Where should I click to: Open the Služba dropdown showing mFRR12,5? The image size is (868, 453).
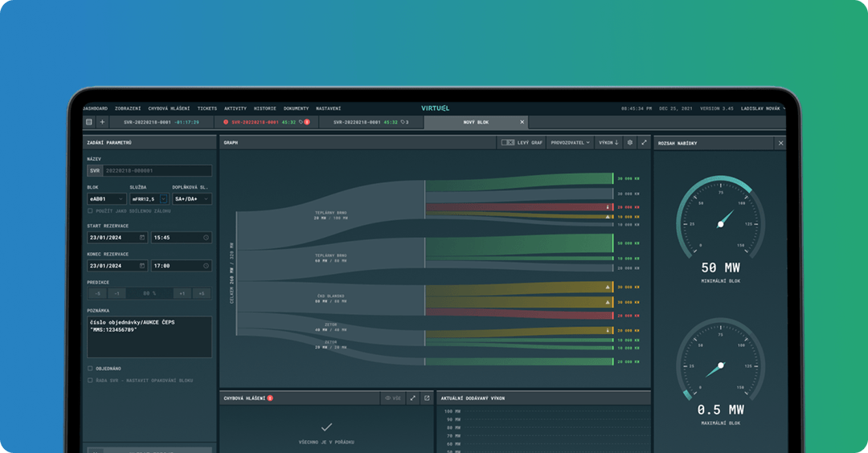[x=149, y=199]
